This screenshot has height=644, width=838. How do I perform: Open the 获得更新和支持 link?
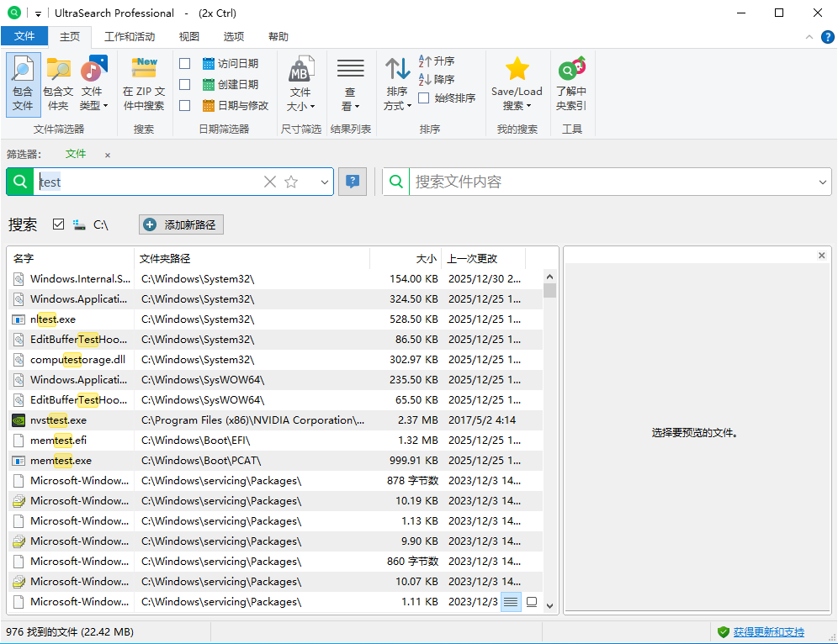pos(768,632)
